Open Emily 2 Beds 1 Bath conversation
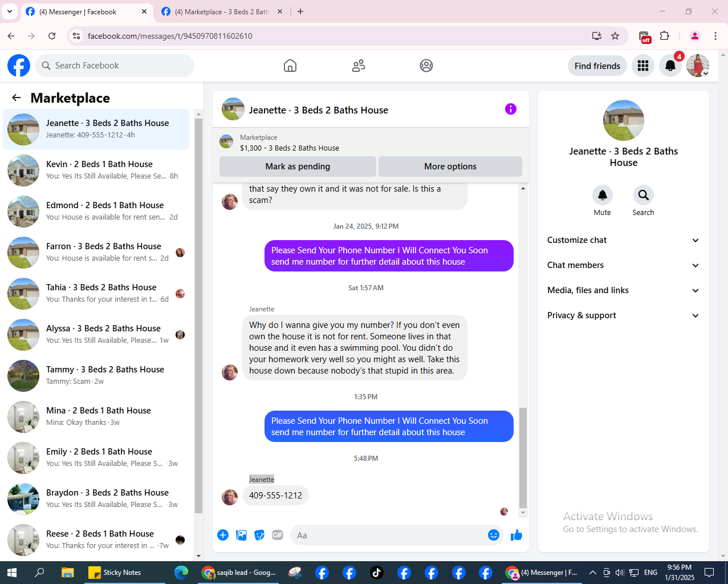The image size is (728, 584). click(96, 458)
